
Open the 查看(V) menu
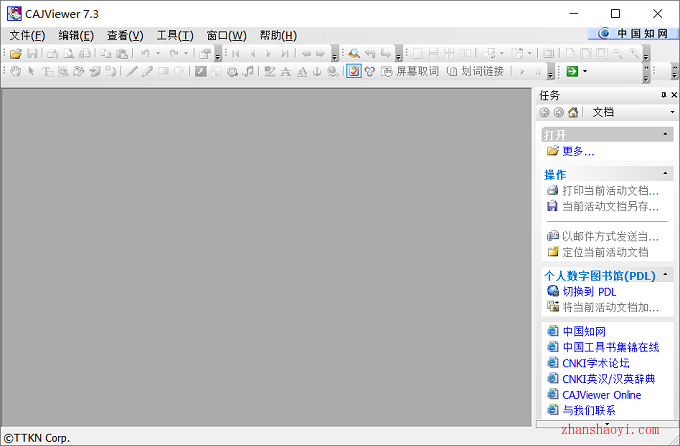click(x=125, y=36)
